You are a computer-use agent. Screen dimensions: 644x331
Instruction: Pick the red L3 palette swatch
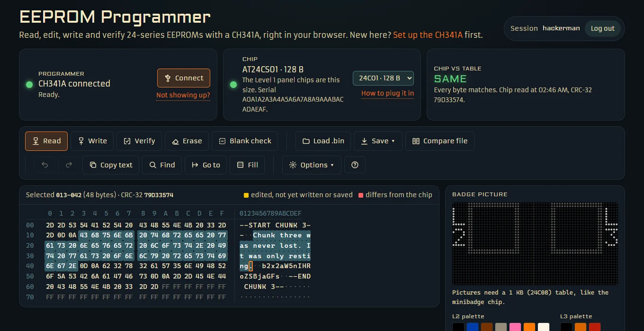coord(595,327)
